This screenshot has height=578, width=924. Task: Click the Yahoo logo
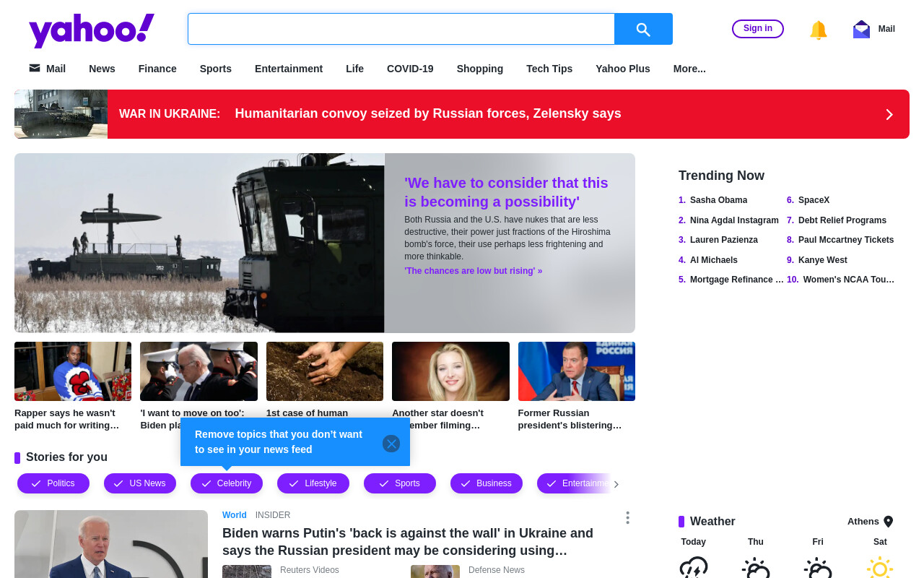click(x=92, y=30)
